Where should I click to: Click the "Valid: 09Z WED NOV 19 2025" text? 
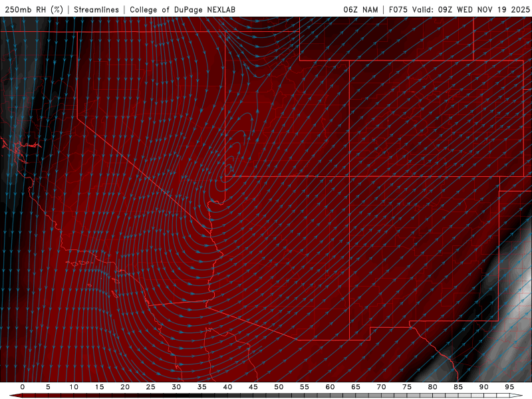click(x=471, y=9)
